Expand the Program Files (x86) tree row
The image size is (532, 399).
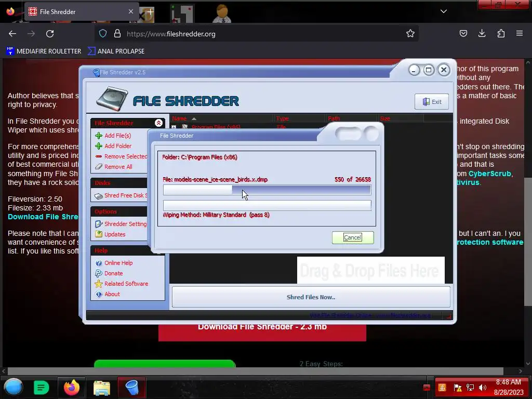pos(174,127)
